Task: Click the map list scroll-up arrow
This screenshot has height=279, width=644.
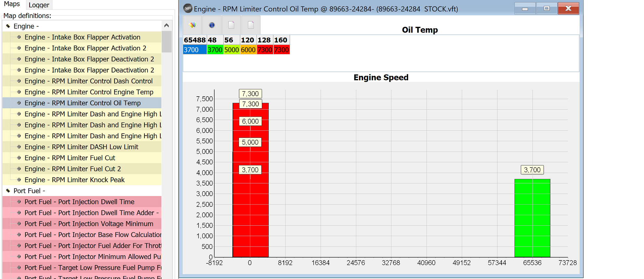Action: 166,25
